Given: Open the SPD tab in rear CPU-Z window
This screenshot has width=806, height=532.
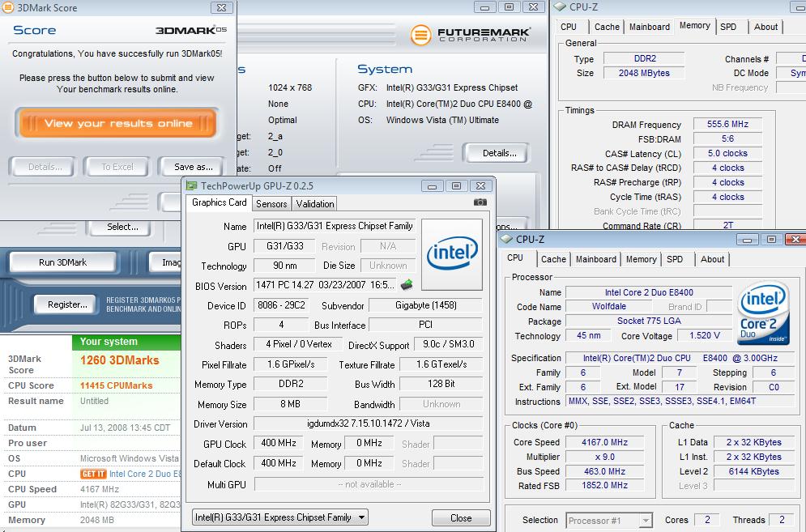Looking at the screenshot, I should coord(728,28).
